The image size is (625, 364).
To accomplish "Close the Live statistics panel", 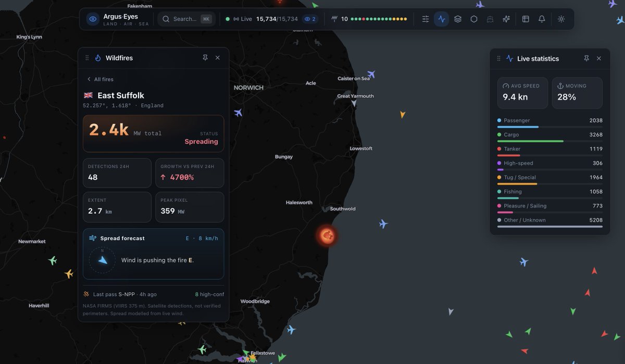I will (x=599, y=58).
